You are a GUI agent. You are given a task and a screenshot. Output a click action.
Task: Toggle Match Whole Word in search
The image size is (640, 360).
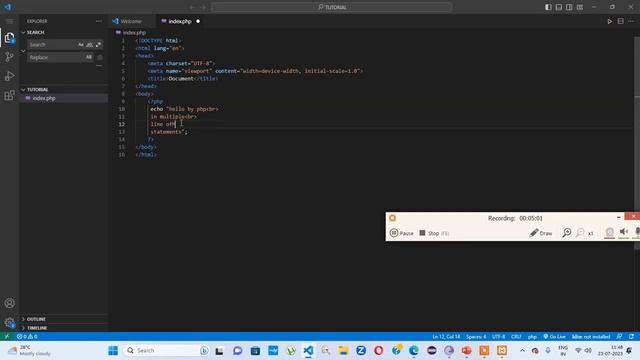(x=89, y=44)
